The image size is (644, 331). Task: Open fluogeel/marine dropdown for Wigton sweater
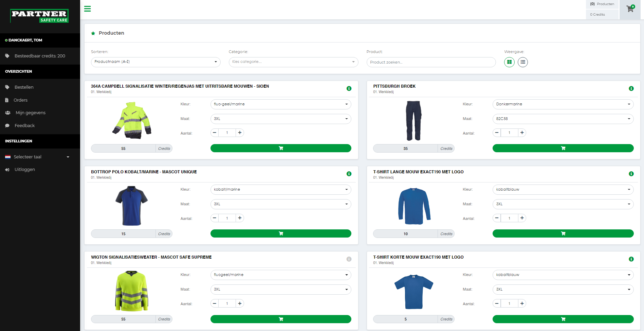coord(281,275)
